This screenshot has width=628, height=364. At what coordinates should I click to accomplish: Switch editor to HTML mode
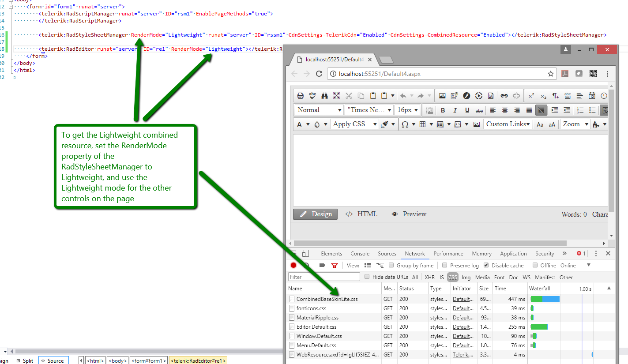pyautogui.click(x=361, y=214)
